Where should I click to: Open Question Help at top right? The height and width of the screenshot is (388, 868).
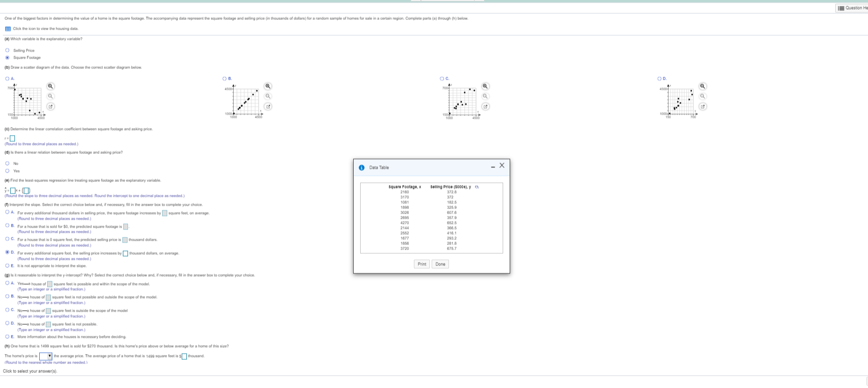[x=853, y=8]
